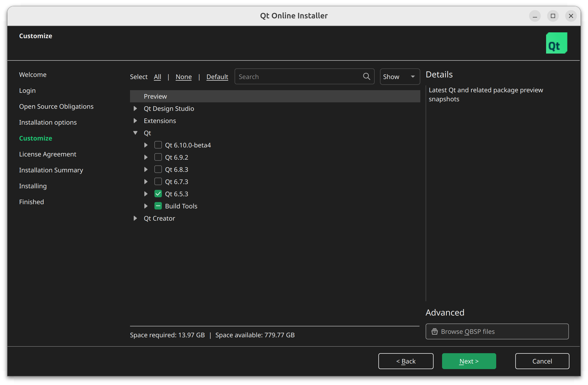Tick the Qt 6.7.3 checkbox
The height and width of the screenshot is (385, 588).
(x=158, y=181)
